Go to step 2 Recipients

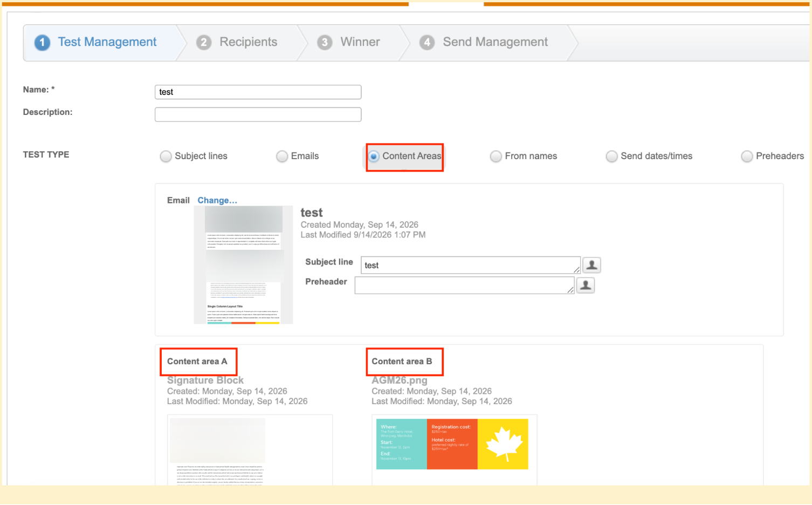pyautogui.click(x=237, y=42)
